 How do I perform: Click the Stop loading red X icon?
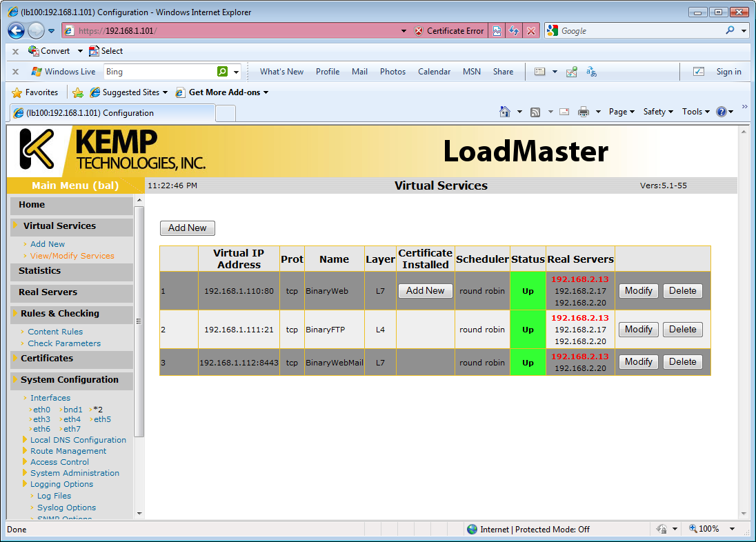click(x=531, y=31)
